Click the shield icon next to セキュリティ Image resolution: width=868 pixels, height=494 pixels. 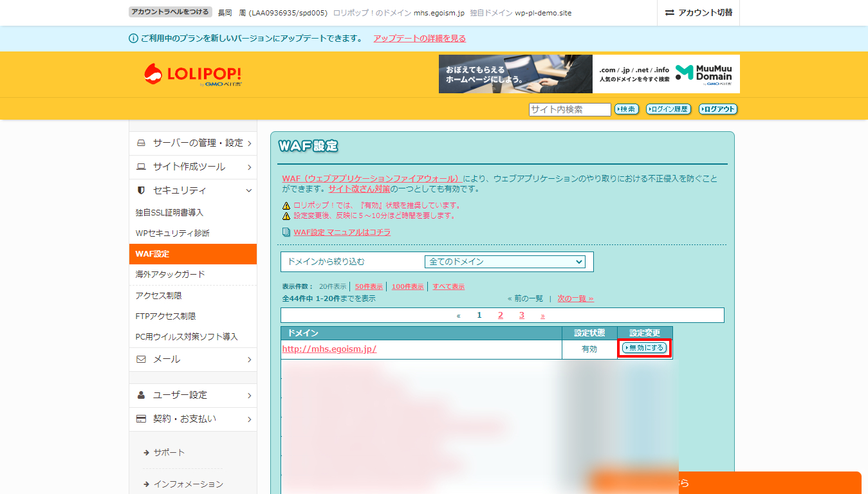pos(140,190)
